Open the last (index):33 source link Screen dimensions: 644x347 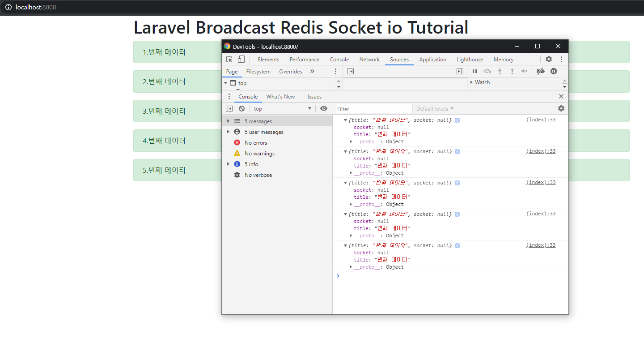click(x=541, y=245)
